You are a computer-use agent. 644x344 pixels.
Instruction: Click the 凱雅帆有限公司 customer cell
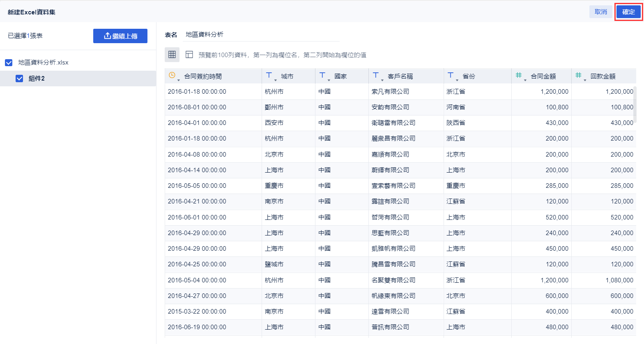406,249
